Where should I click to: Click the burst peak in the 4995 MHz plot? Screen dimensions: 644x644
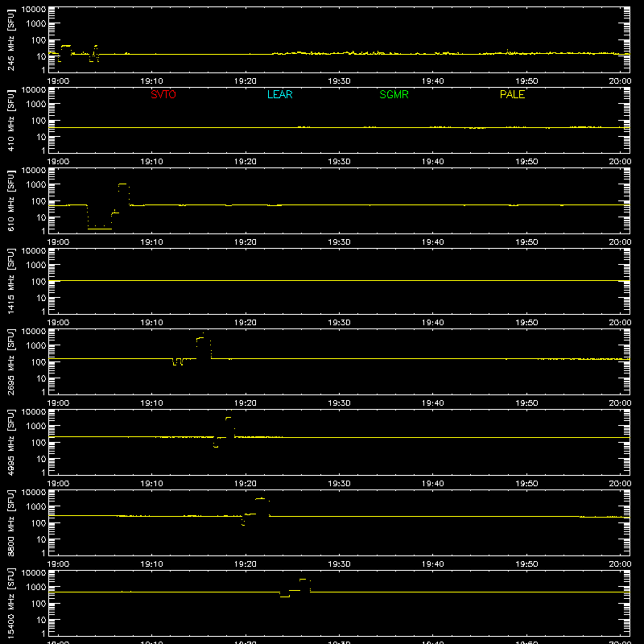(x=229, y=418)
